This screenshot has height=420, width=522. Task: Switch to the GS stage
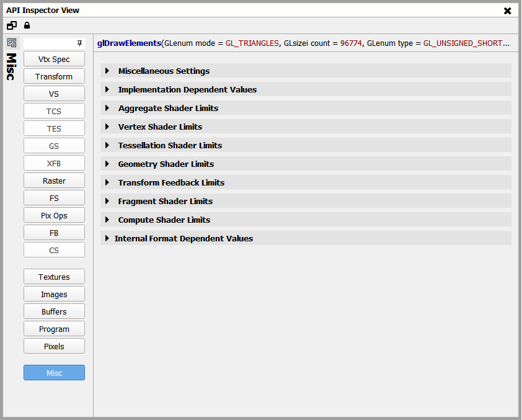(x=54, y=146)
